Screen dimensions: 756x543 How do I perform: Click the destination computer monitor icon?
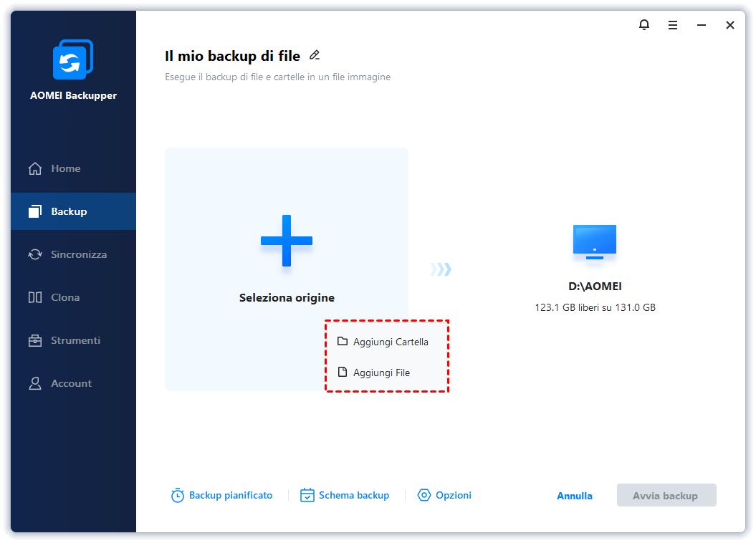pos(594,241)
